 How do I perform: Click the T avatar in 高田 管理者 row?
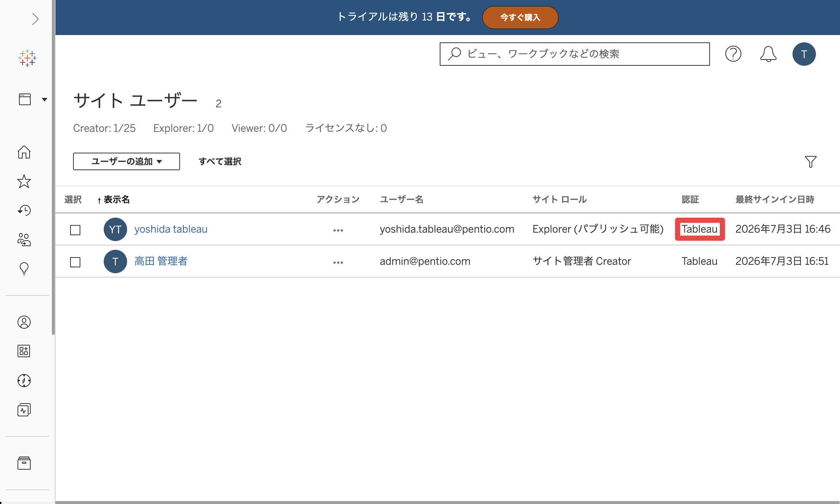coord(115,261)
